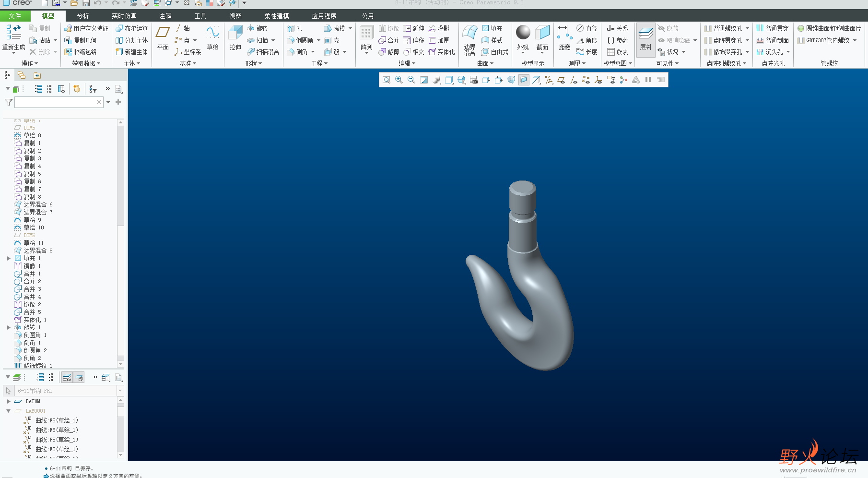Click the Refit zoom icon in graphics toolbar
Image resolution: width=868 pixels, height=478 pixels.
(386, 80)
